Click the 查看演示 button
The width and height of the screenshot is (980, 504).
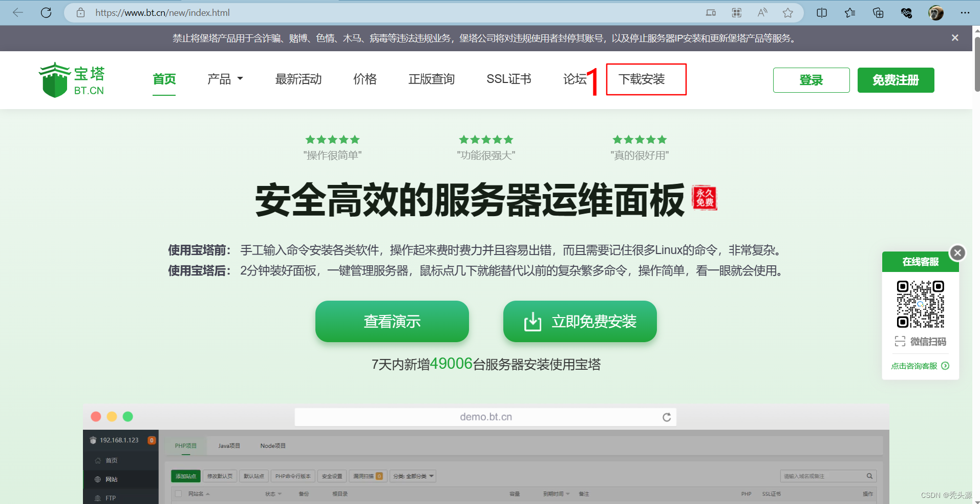click(x=392, y=321)
